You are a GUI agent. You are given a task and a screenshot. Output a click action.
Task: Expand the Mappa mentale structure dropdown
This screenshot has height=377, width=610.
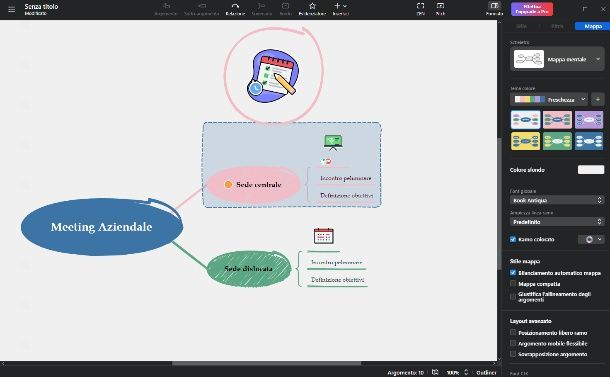tap(557, 59)
